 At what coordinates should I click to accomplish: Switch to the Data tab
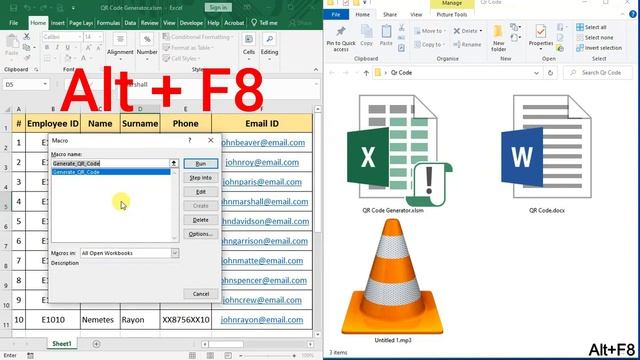tap(130, 23)
